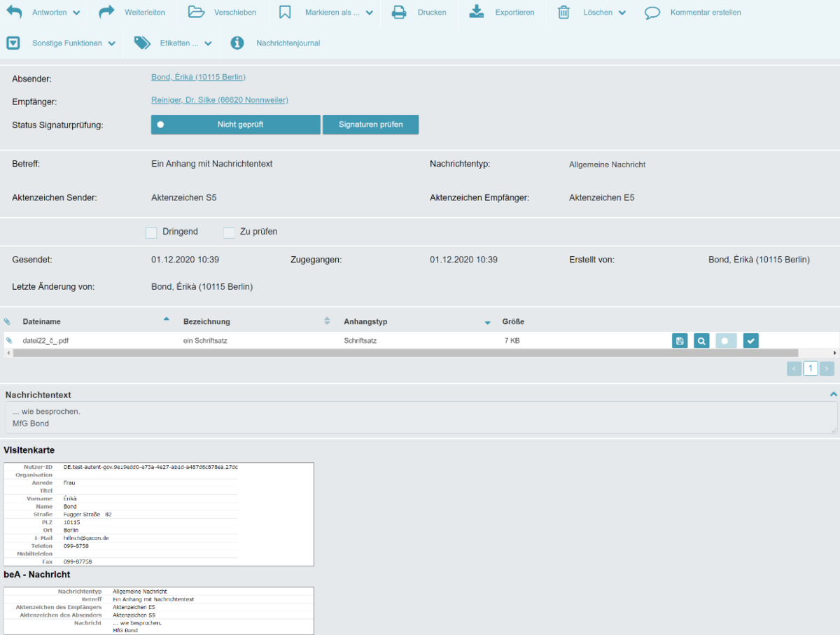Open sender link Bond, Érikà (10115 Berlin)
Screen dimensions: 840x635
[x=198, y=77]
